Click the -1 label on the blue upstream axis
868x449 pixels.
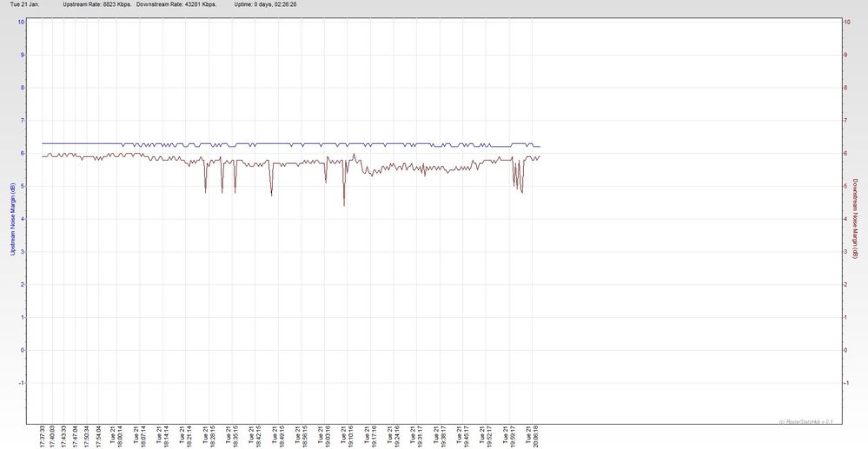21,383
